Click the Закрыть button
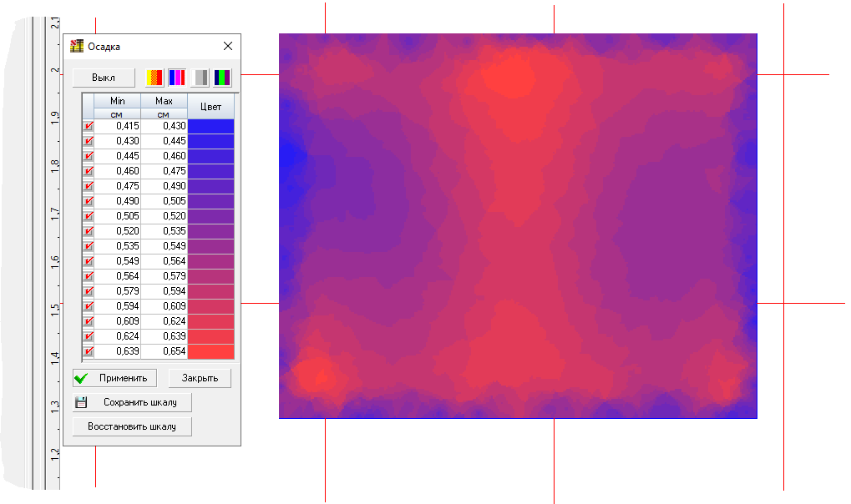 (x=200, y=378)
